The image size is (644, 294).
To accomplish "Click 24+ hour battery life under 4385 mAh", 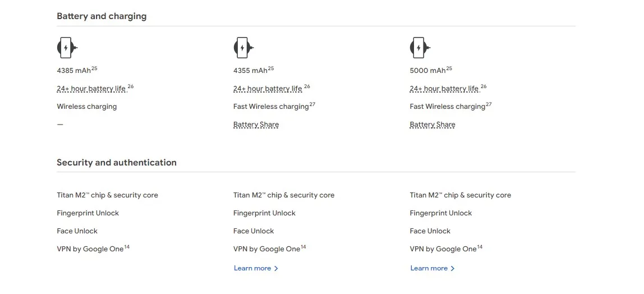I will pos(91,88).
